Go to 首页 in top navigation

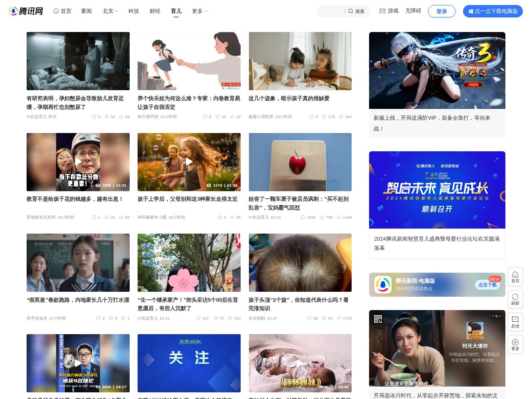(62, 11)
